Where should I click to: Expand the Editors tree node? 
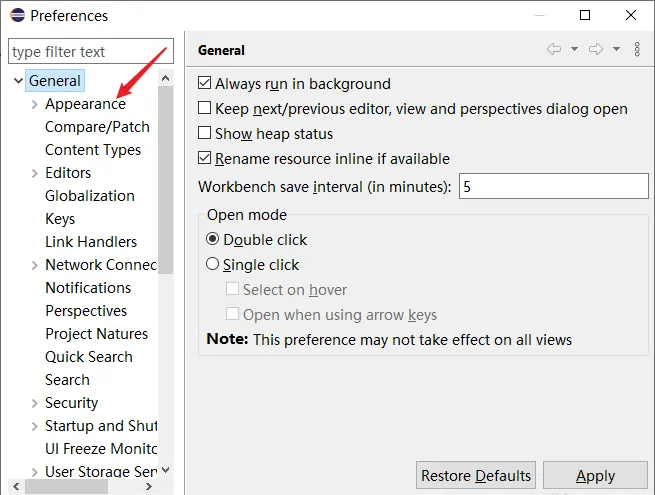(35, 173)
